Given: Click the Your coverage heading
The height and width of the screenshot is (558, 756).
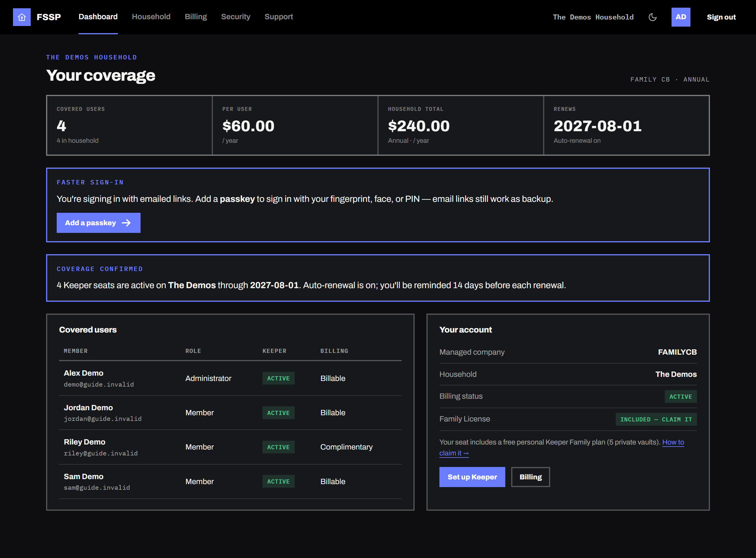Looking at the screenshot, I should click(x=101, y=75).
